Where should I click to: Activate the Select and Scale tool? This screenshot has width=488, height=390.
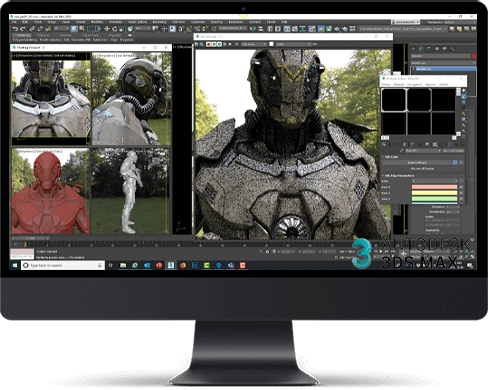click(122, 29)
